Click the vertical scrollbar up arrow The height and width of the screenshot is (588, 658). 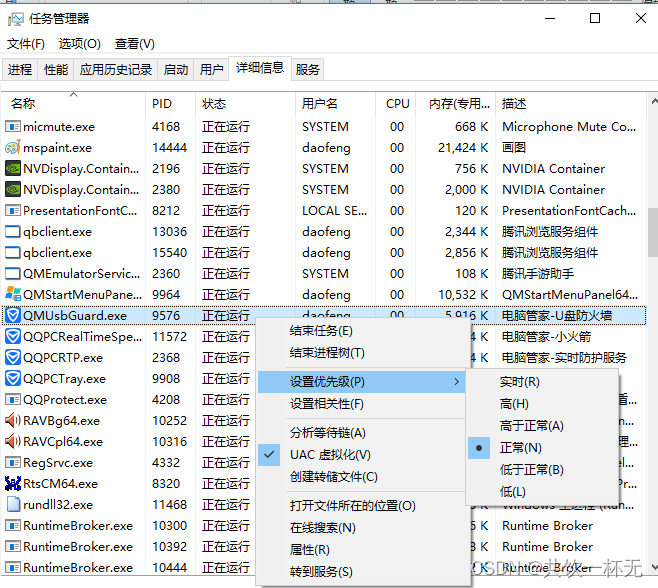click(x=654, y=102)
